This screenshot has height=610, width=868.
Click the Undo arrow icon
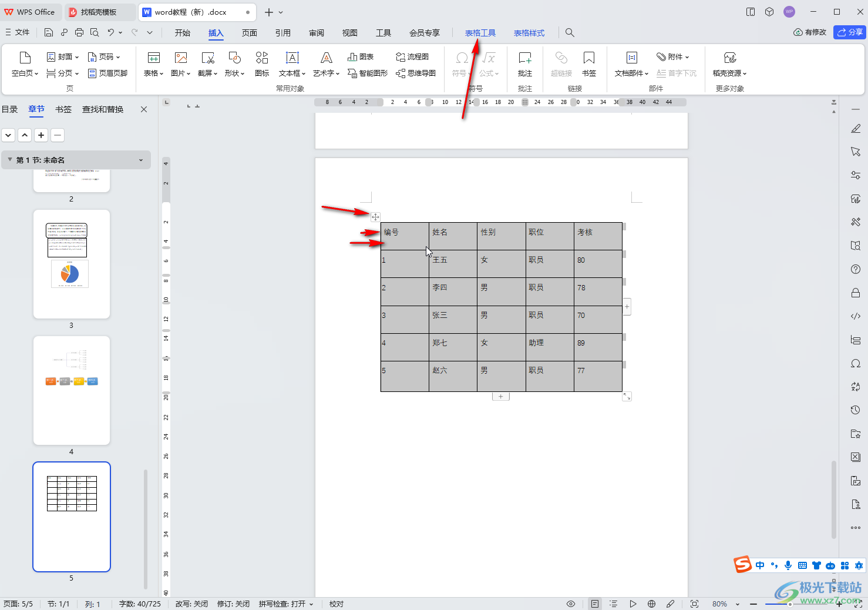point(110,32)
